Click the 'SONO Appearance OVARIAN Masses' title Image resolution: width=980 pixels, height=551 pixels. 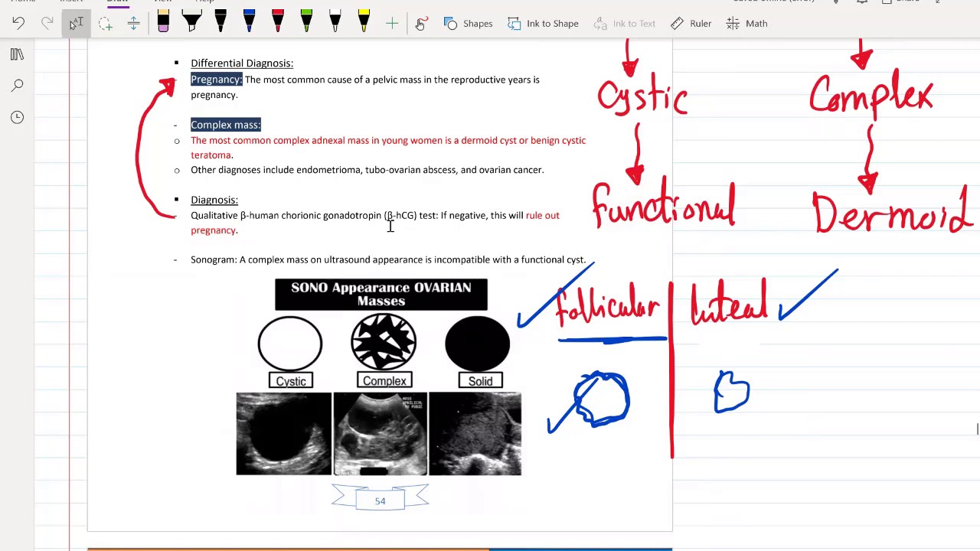point(381,295)
